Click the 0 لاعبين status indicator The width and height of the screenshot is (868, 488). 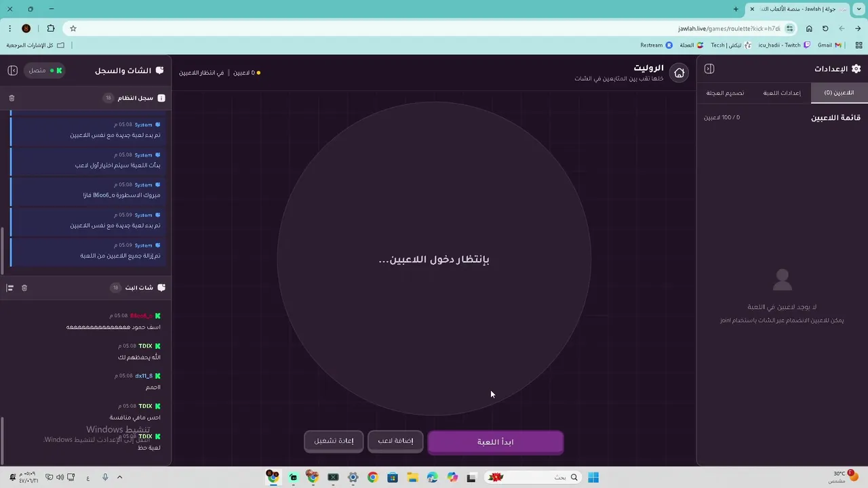[247, 73]
